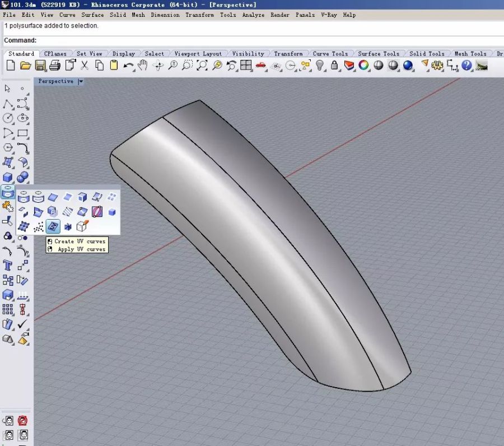Open the Surface menu
504x446 pixels.
[x=92, y=15]
